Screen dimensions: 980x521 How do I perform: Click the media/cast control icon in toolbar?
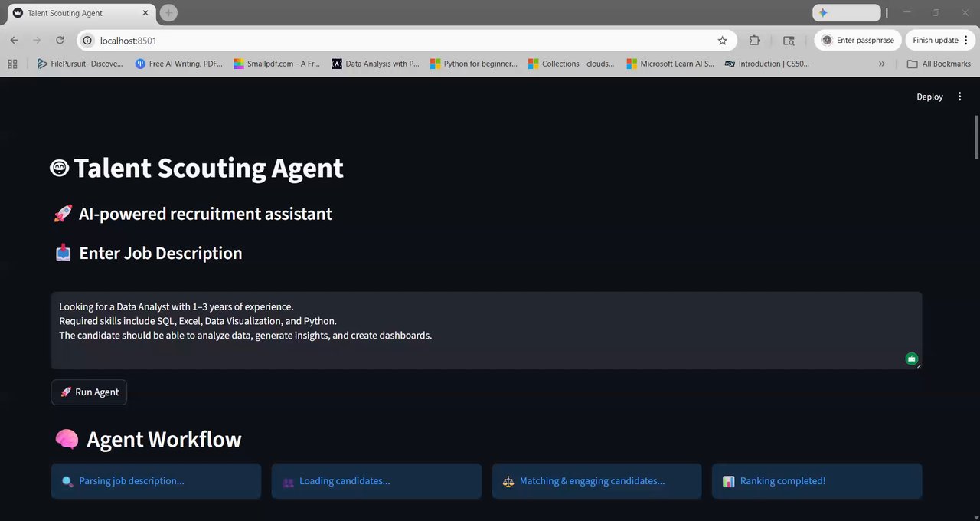click(x=789, y=41)
